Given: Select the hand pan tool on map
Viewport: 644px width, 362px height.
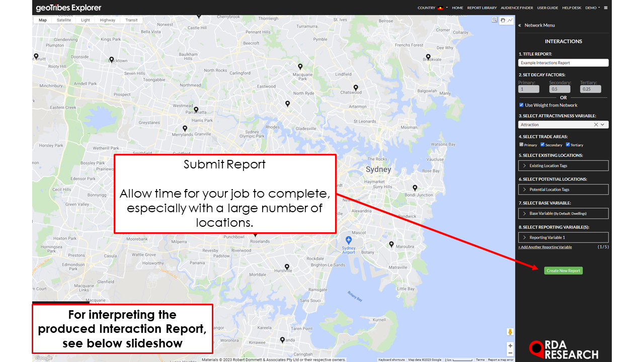Looking at the screenshot, I should click(x=502, y=20).
